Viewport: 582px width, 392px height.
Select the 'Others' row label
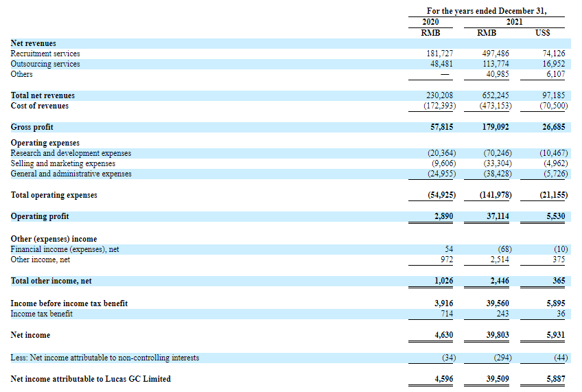coord(21,74)
